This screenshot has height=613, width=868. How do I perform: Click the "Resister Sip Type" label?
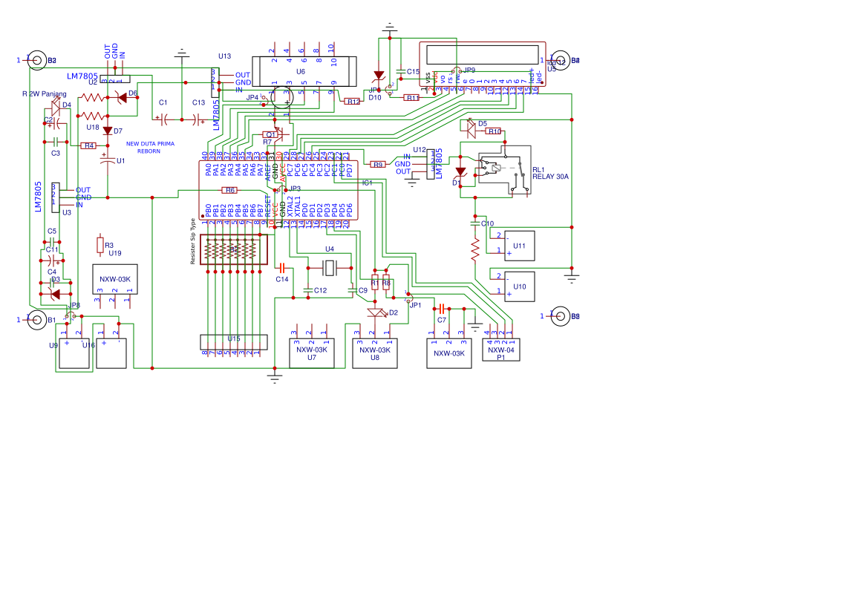[x=193, y=240]
